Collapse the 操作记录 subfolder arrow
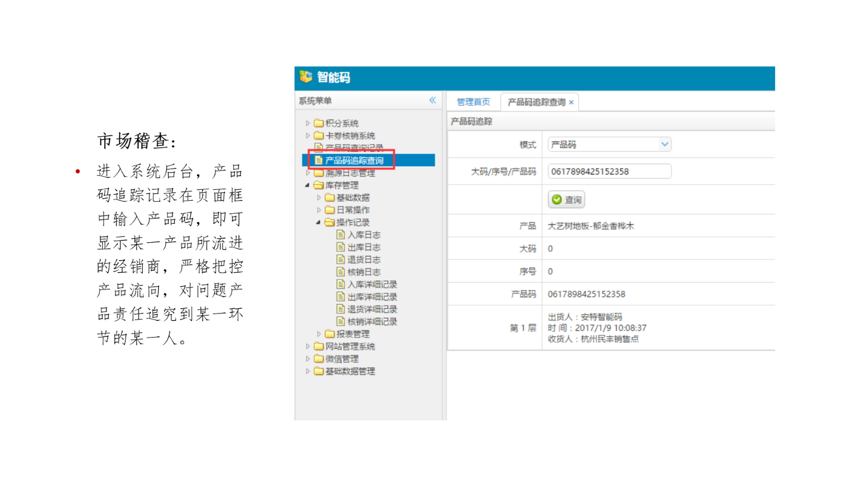The image size is (868, 478). (319, 223)
